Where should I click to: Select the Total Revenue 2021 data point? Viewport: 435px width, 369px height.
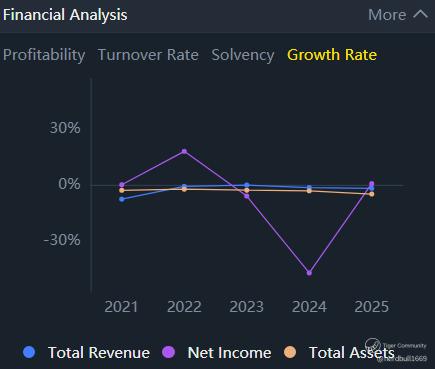pyautogui.click(x=122, y=199)
